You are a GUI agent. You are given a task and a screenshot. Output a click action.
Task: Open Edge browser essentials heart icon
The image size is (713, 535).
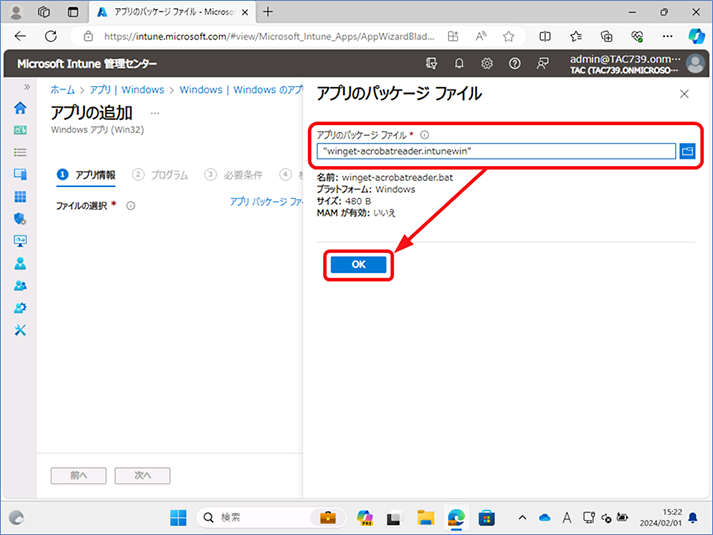coord(637,36)
